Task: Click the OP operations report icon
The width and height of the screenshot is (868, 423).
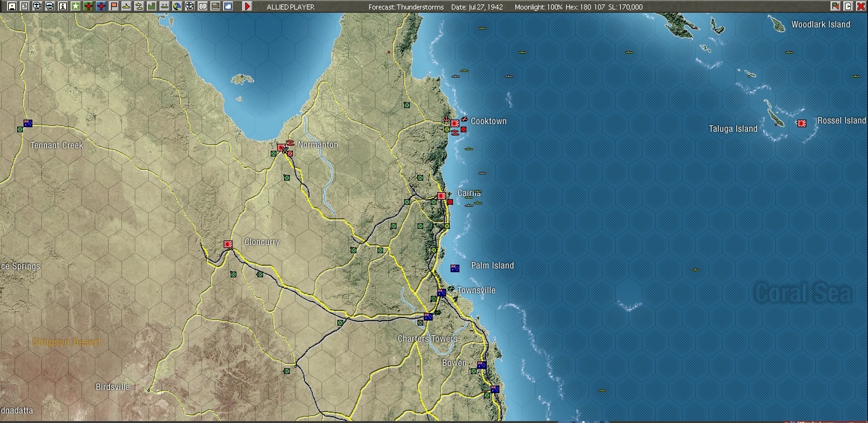Action: tap(202, 6)
